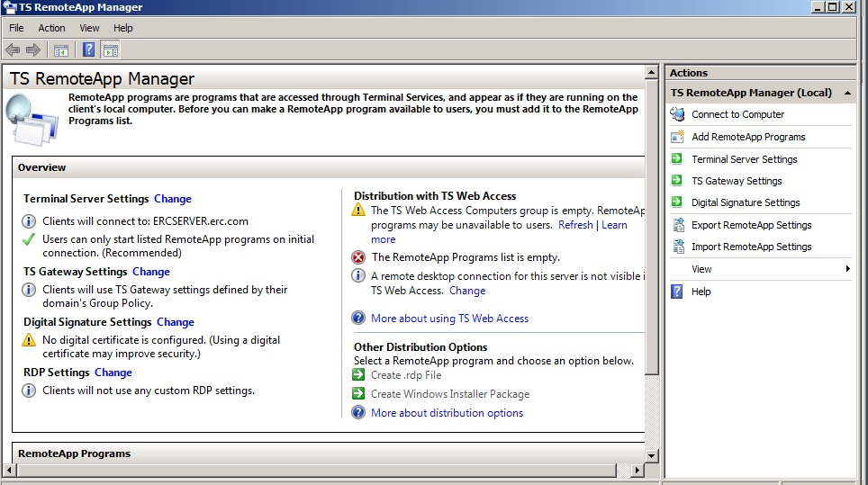This screenshot has width=868, height=485.
Task: Click warning icon beside No digital certificate configured
Action: pyautogui.click(x=29, y=340)
